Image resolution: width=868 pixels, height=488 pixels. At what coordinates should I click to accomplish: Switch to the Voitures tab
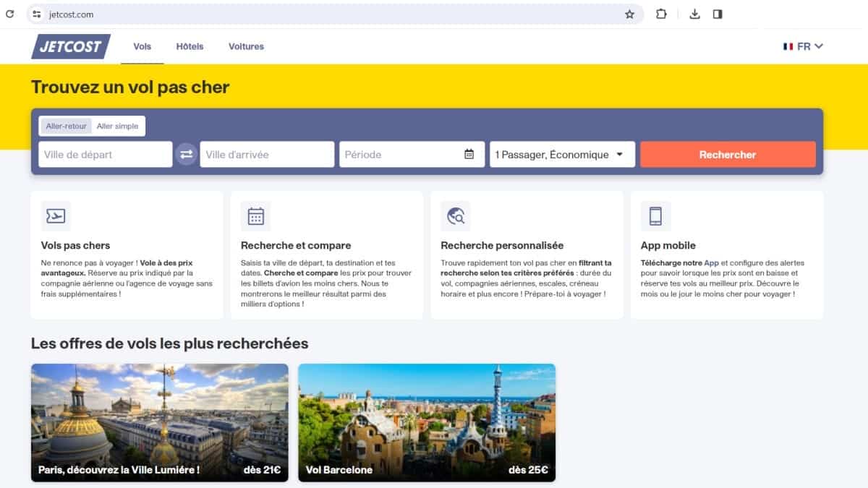tap(246, 46)
